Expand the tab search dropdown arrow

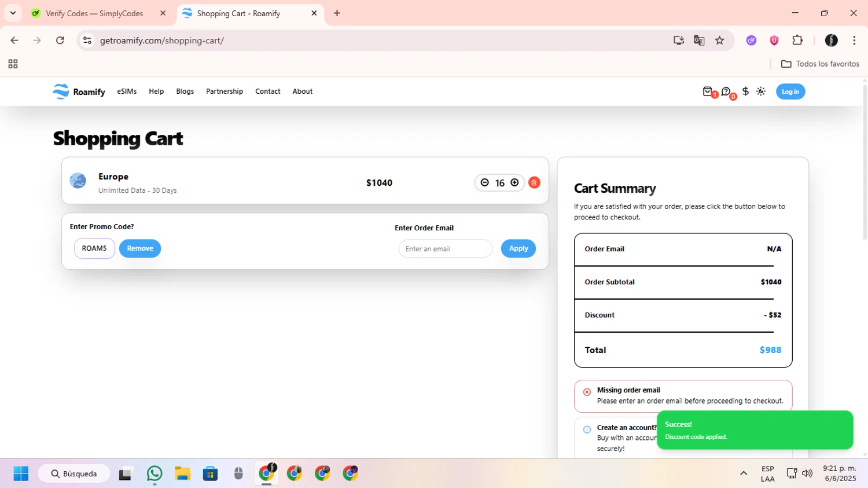13,13
